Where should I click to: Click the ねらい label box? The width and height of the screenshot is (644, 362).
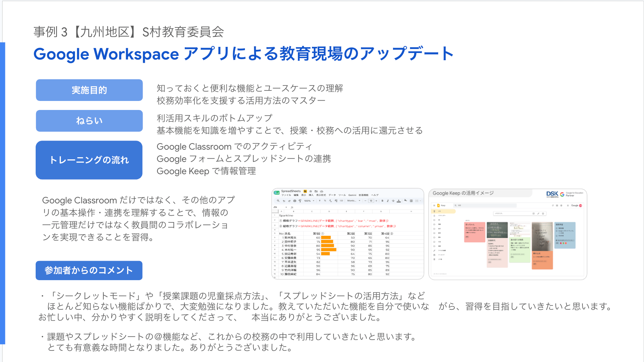point(89,121)
